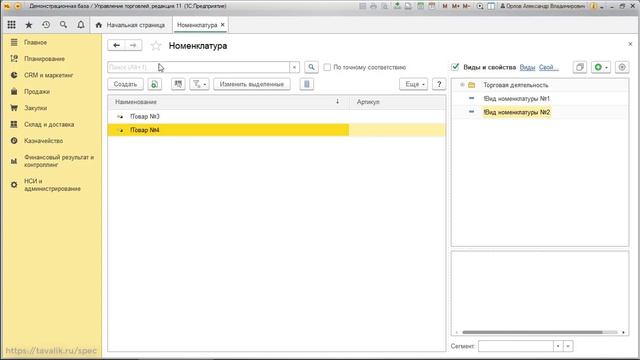Navigate back with the left arrow button
Screen dimensions: 640x360
(116, 45)
